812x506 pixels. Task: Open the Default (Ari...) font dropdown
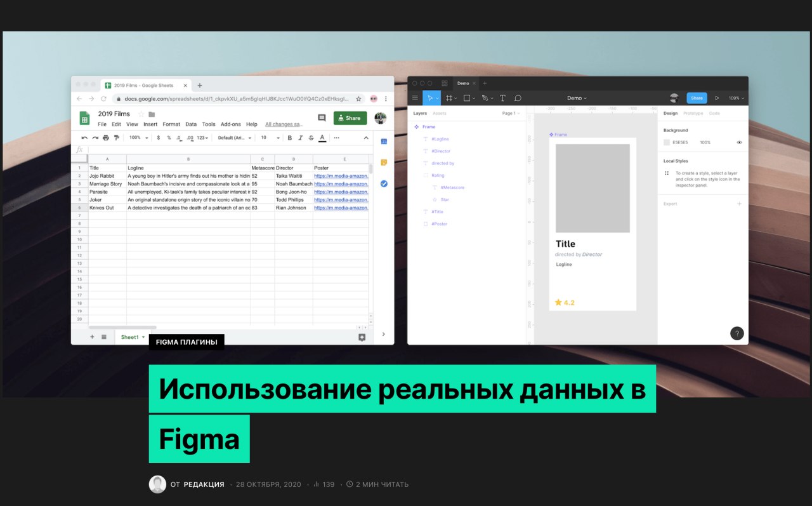coord(235,138)
